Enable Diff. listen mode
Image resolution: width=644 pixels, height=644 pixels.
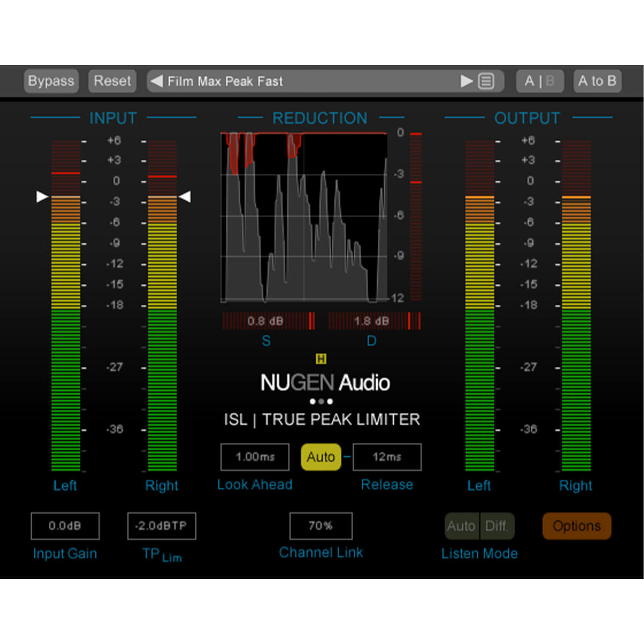click(x=497, y=526)
